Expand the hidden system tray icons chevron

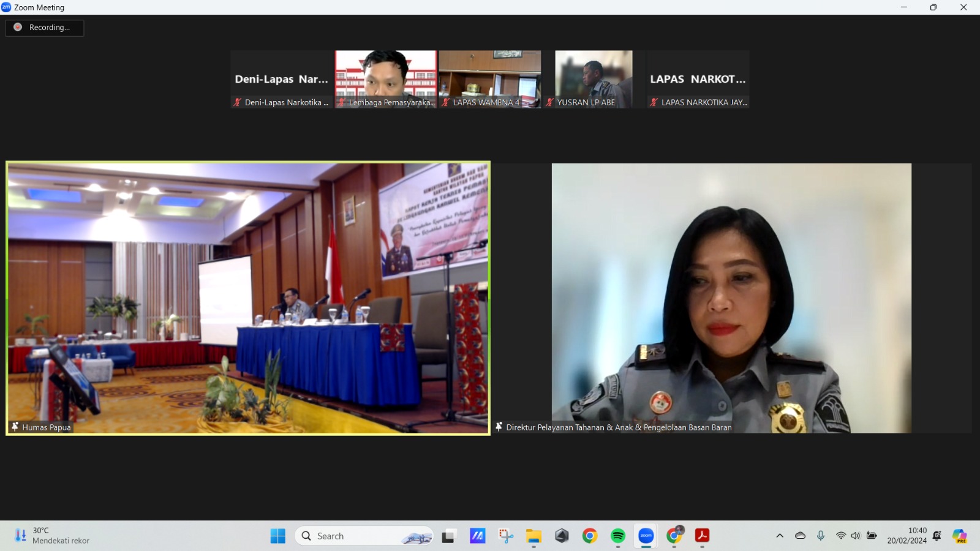(x=780, y=536)
